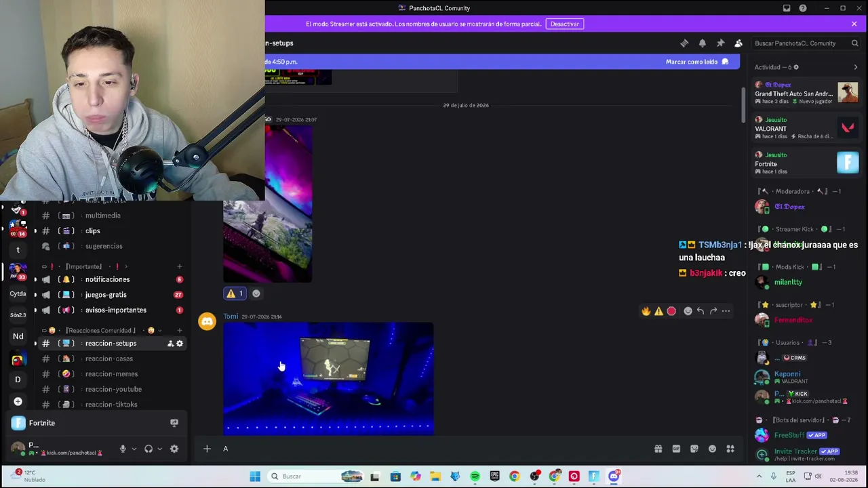Screen dimensions: 868x488
Task: Select the clips channel
Action: click(112, 231)
